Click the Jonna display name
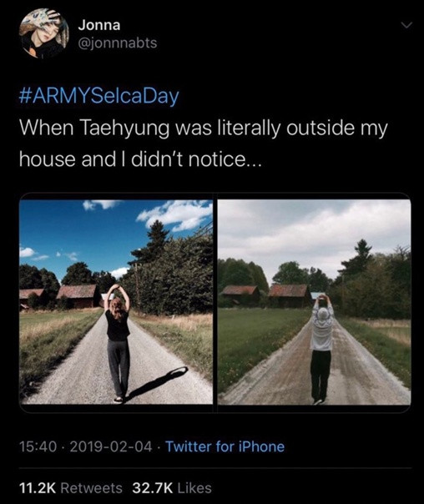Screen dimensions: 424x504 coord(99,25)
